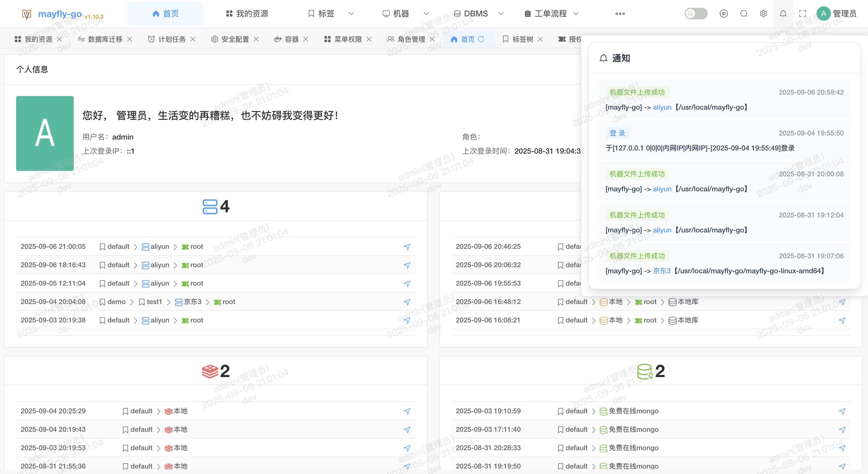Click 京东3 link in 19:07:06 notification

tap(662, 271)
